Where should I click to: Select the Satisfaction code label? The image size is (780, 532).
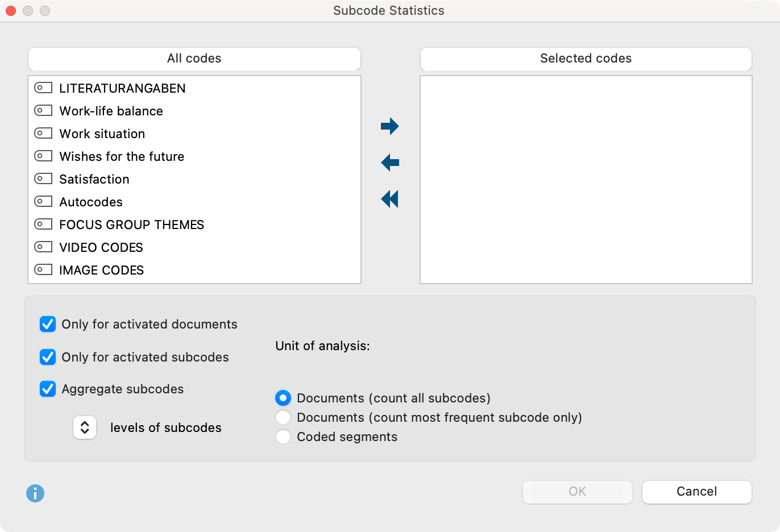tap(94, 179)
